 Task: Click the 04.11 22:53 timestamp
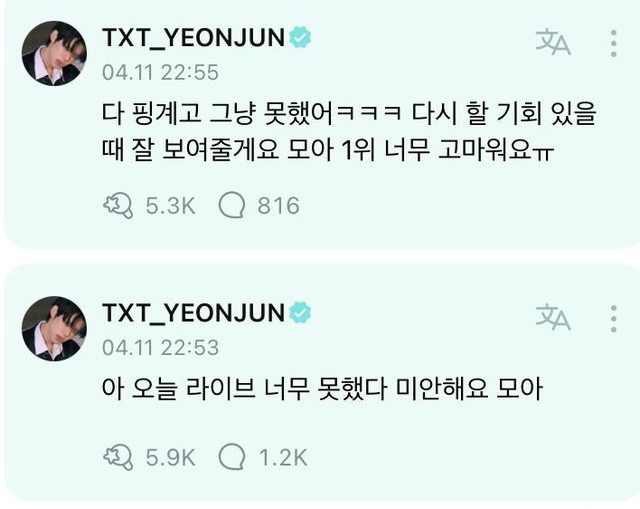click(160, 348)
